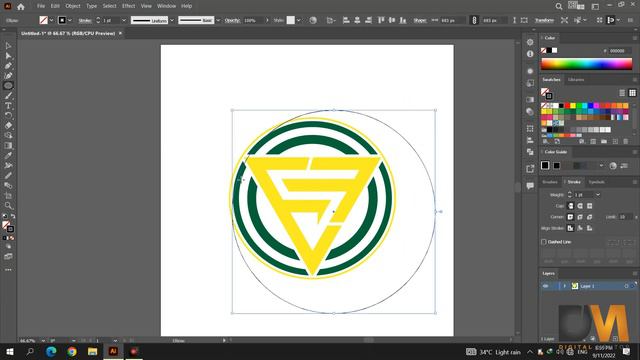The image size is (640, 360).
Task: Toggle Layer 1 visibility eye
Action: click(545, 286)
